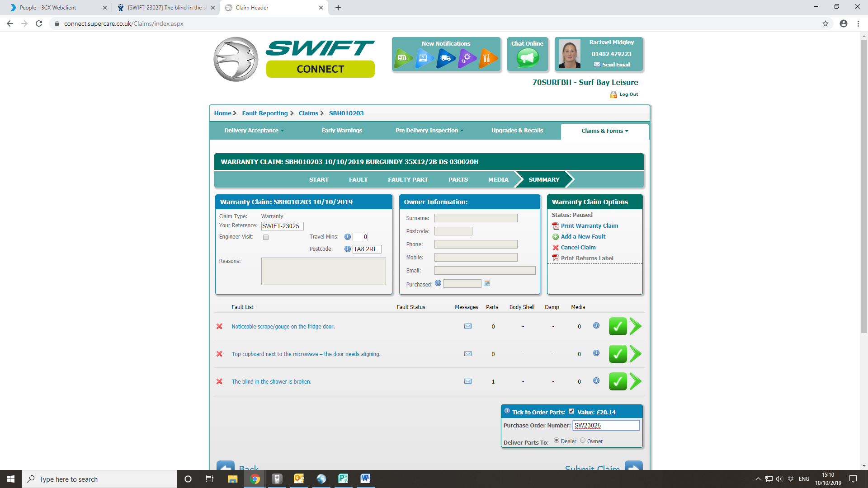
Task: Click the orange tools notification icon
Action: pos(487,58)
